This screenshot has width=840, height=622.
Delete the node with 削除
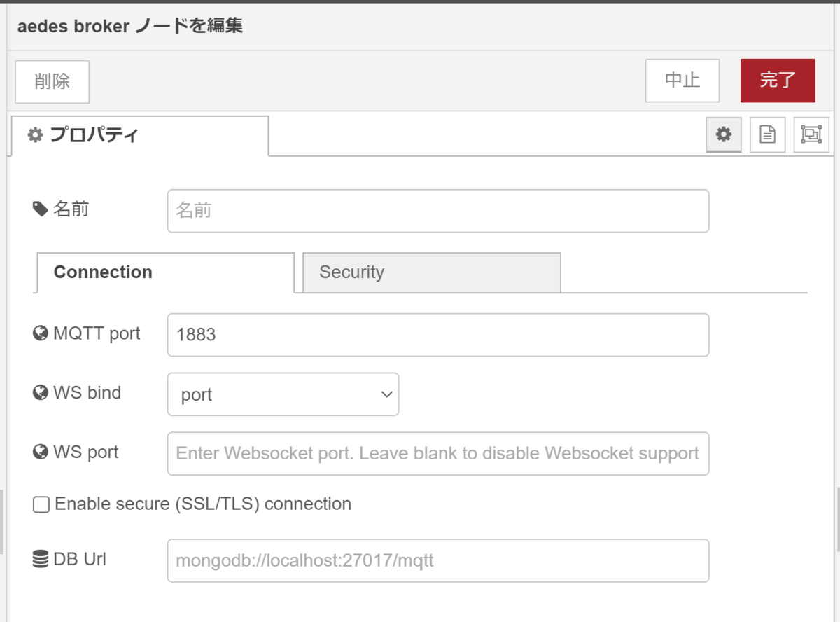(x=51, y=81)
